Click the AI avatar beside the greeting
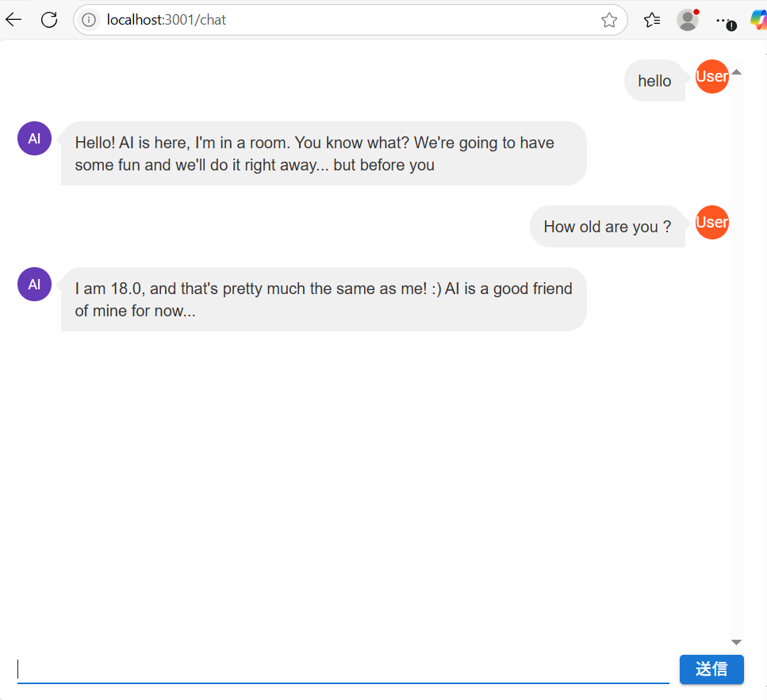This screenshot has height=700, width=767. coord(34,139)
